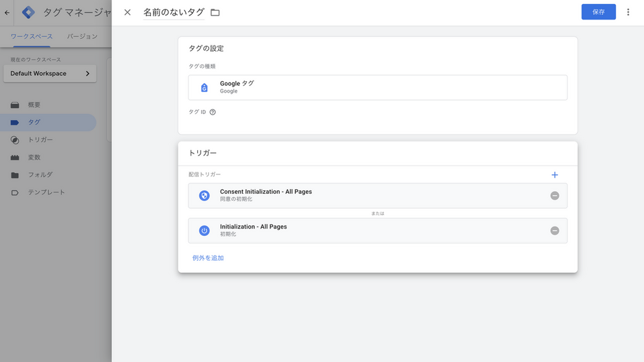Click the Consent Initialization shield icon
The width and height of the screenshot is (644, 362).
[205, 196]
